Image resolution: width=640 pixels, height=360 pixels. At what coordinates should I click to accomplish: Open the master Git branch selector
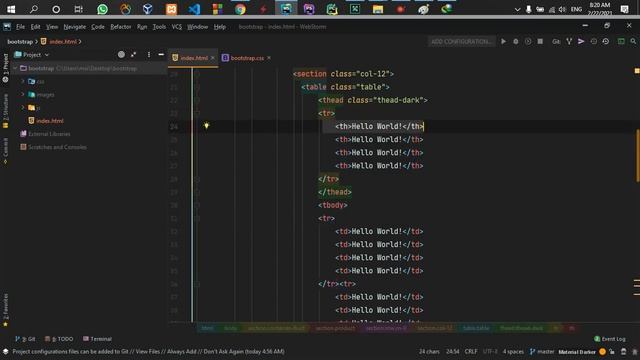[542, 351]
